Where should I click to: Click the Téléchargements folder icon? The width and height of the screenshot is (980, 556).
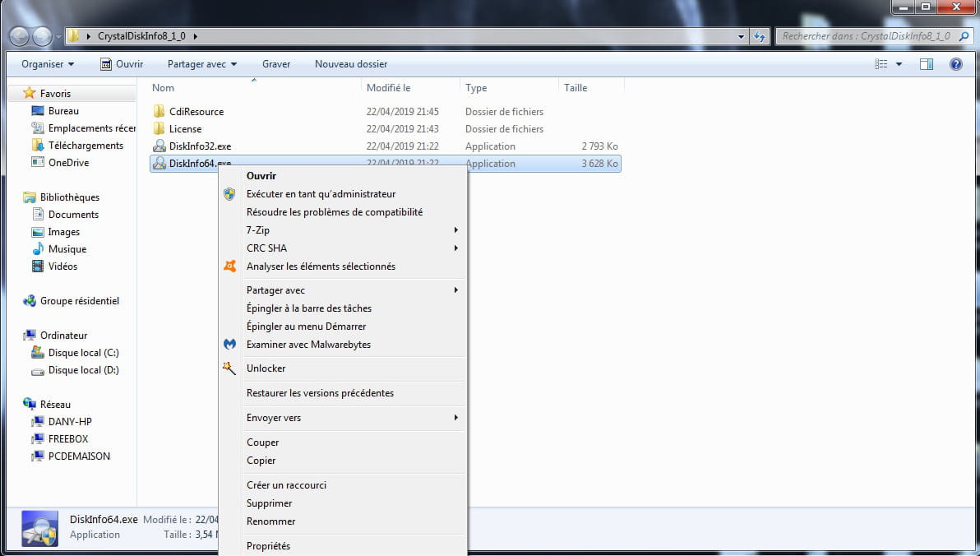coord(38,145)
